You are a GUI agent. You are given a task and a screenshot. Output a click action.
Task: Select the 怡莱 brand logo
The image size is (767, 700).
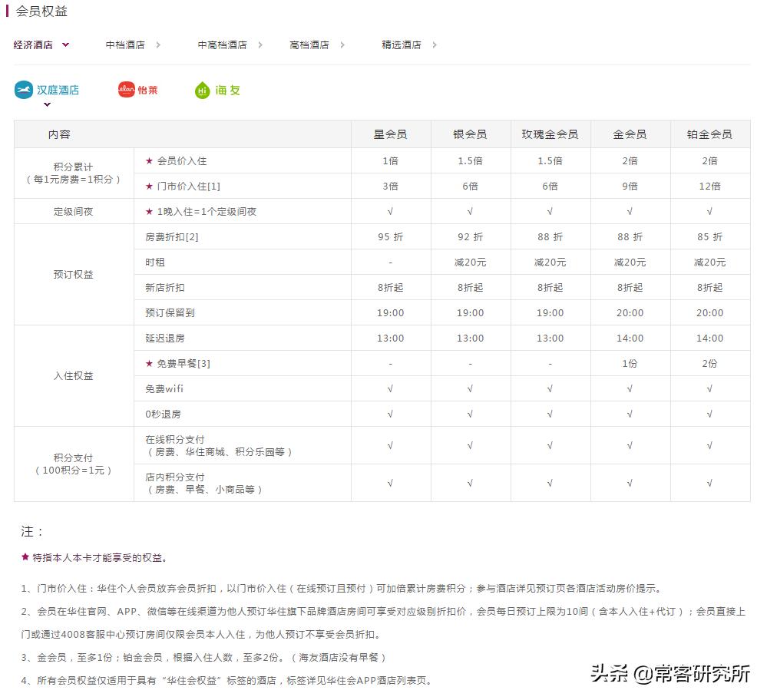138,89
